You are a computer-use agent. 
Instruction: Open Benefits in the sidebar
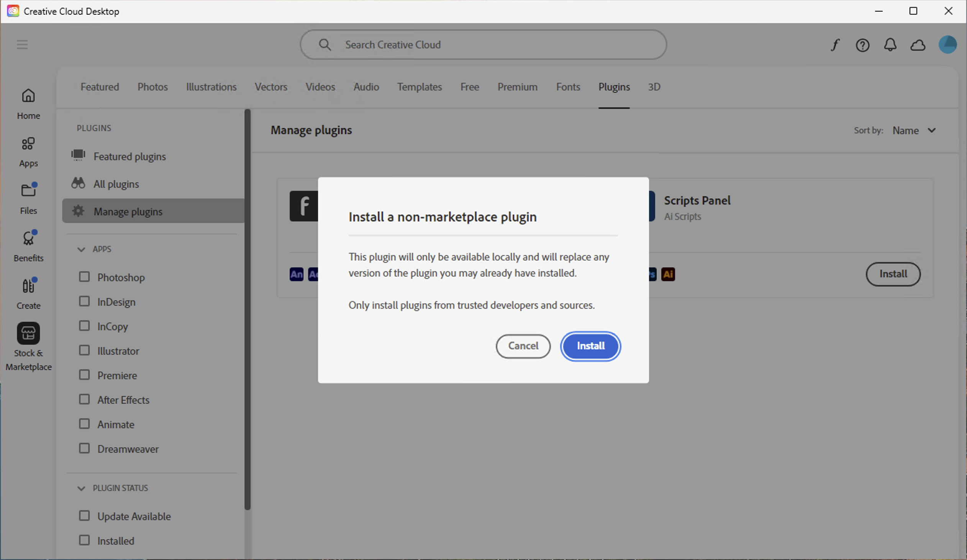pos(28,246)
